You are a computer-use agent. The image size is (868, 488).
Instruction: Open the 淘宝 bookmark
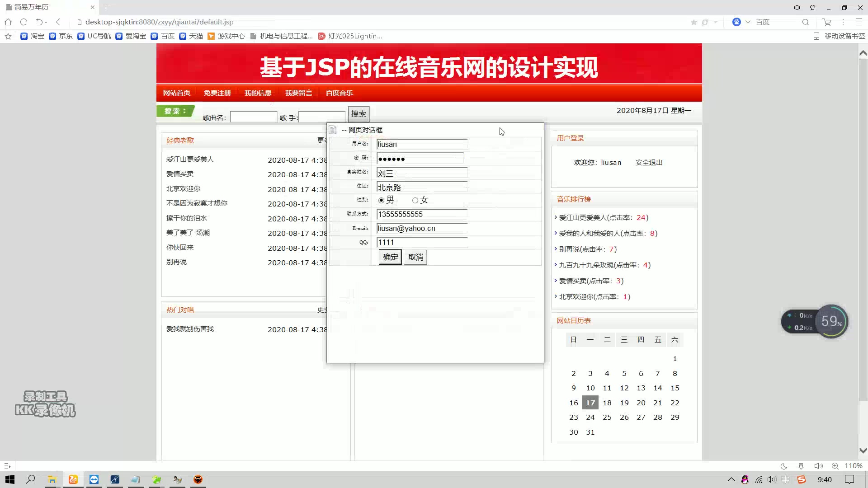click(33, 36)
